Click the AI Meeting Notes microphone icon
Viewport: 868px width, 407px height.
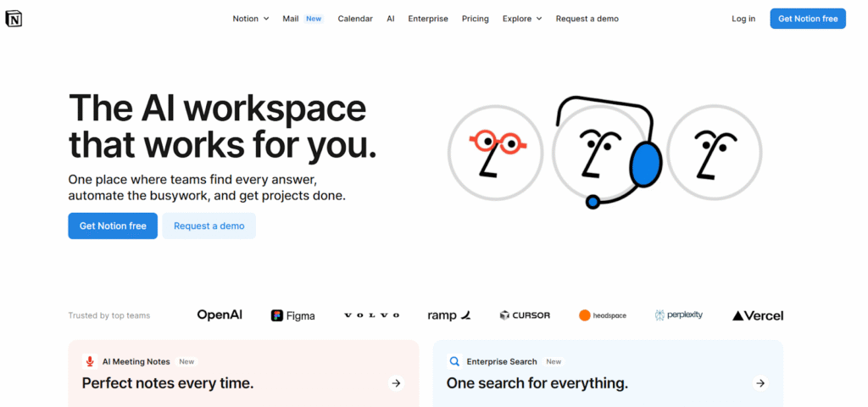click(x=91, y=361)
